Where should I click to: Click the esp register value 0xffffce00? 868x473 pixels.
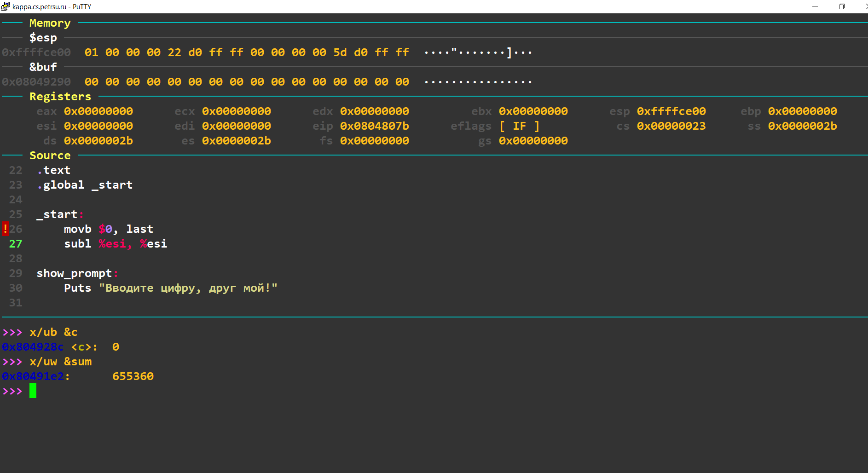tap(671, 111)
